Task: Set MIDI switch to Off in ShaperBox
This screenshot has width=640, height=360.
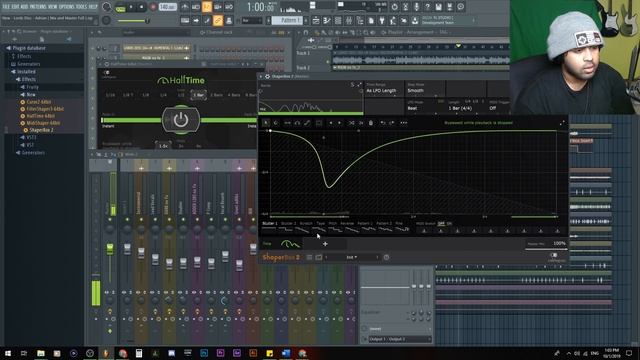Action: click(441, 224)
